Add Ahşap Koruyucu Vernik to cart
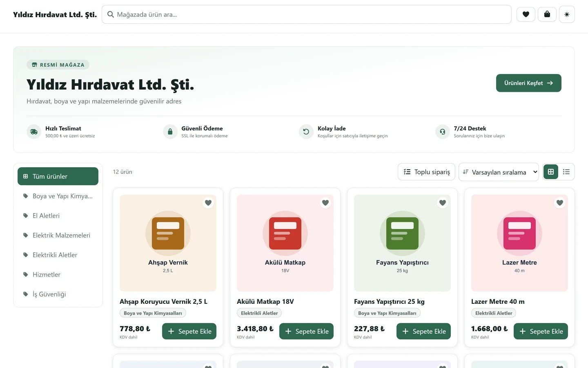The height and width of the screenshot is (368, 588). click(x=189, y=331)
